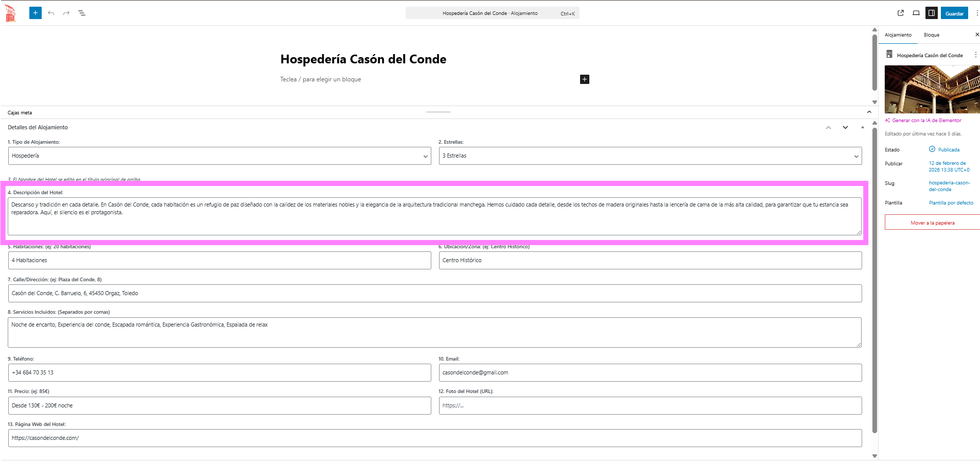This screenshot has width=980, height=461.
Task: Move Detalles del Alojamiento box down
Action: [x=845, y=127]
